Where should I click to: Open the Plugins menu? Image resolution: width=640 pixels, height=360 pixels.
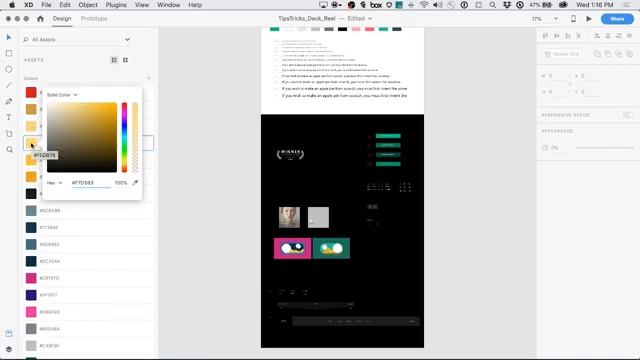(x=116, y=5)
